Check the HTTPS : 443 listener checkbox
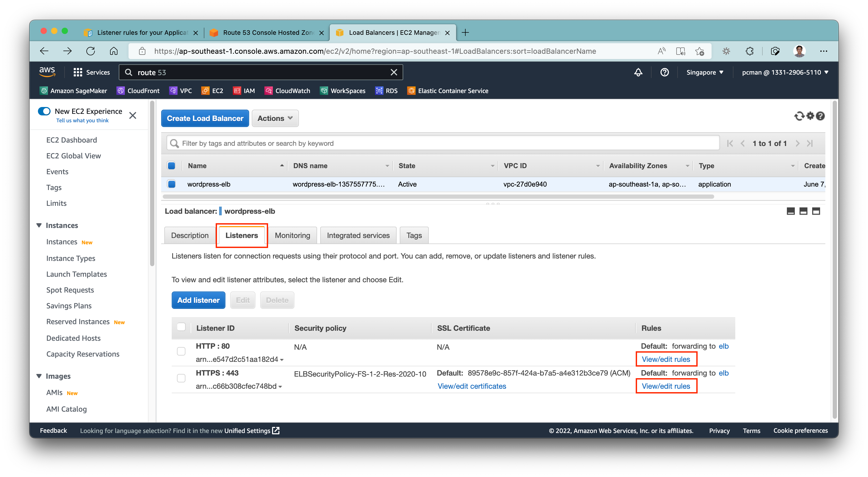 pos(181,378)
